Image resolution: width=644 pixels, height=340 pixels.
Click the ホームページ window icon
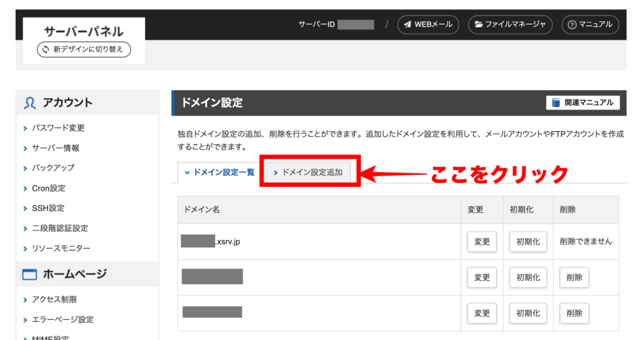pyautogui.click(x=30, y=274)
